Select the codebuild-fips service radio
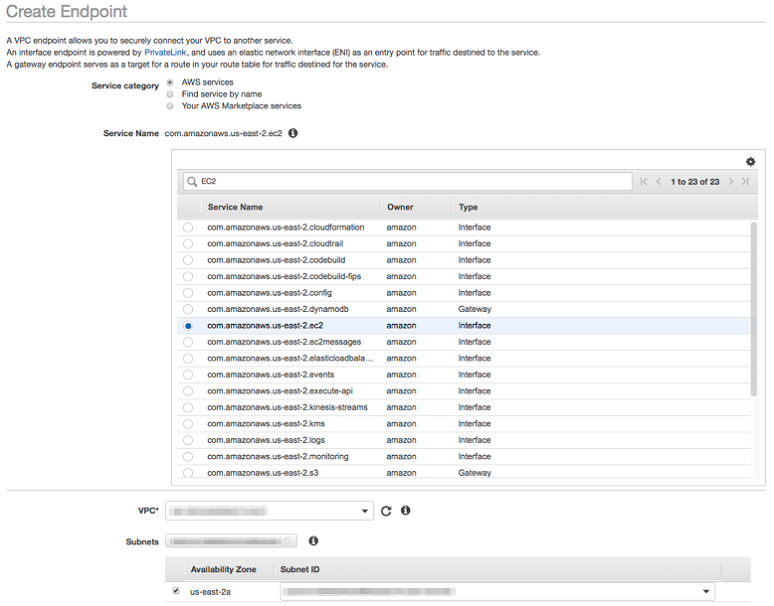 pyautogui.click(x=188, y=276)
